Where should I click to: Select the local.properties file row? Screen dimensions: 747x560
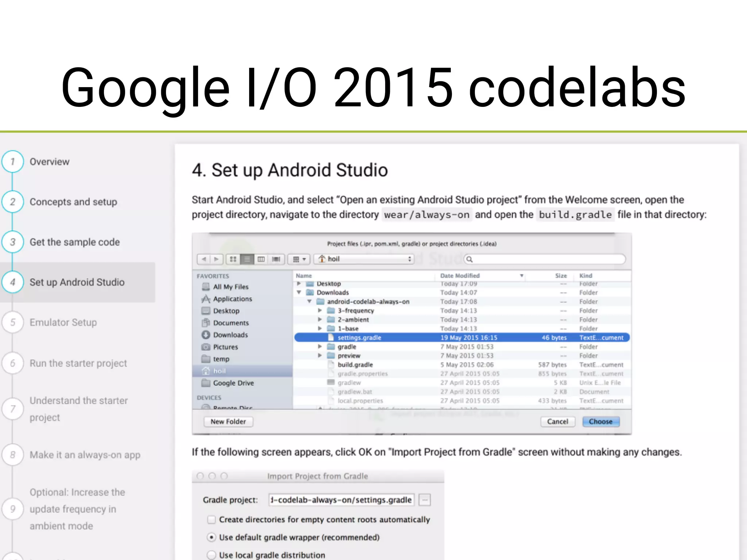(462, 401)
